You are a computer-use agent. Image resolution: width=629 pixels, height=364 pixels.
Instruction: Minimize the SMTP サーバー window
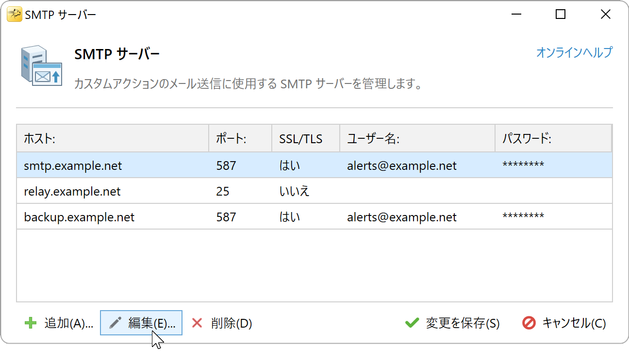pyautogui.click(x=516, y=15)
